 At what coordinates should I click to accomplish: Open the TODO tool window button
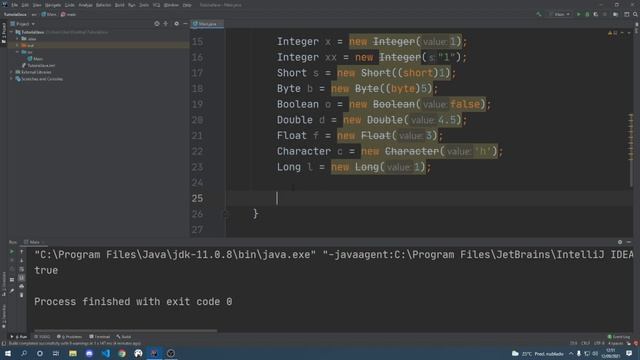pyautogui.click(x=42, y=337)
